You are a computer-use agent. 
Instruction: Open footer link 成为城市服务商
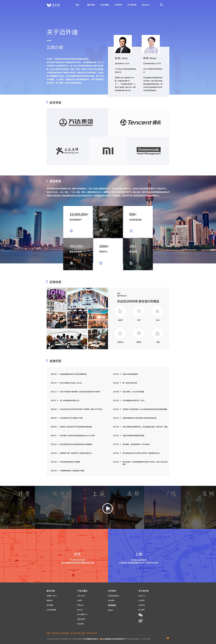click(113, 596)
